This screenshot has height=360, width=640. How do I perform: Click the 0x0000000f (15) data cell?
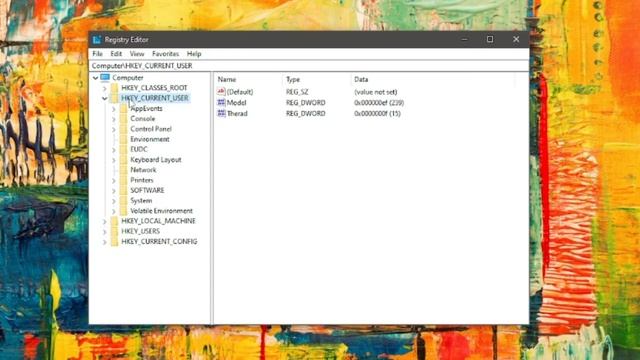[x=378, y=113]
